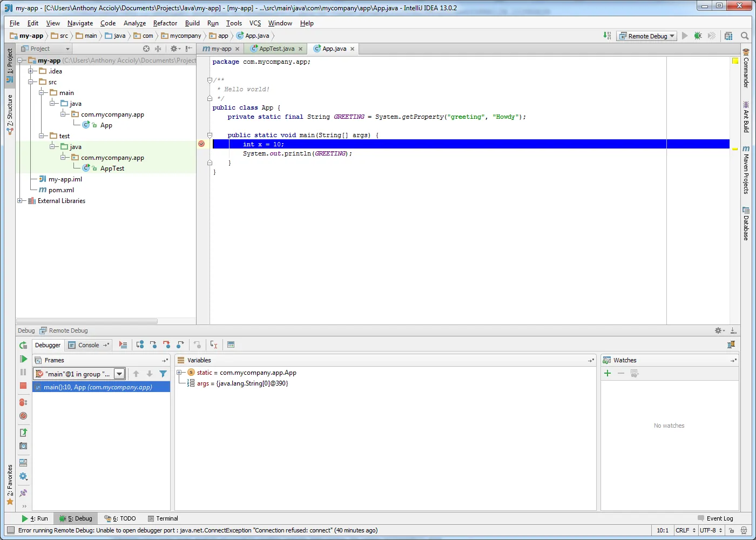Click the Step Out icon
Screen dimensions: 756x540
180,345
